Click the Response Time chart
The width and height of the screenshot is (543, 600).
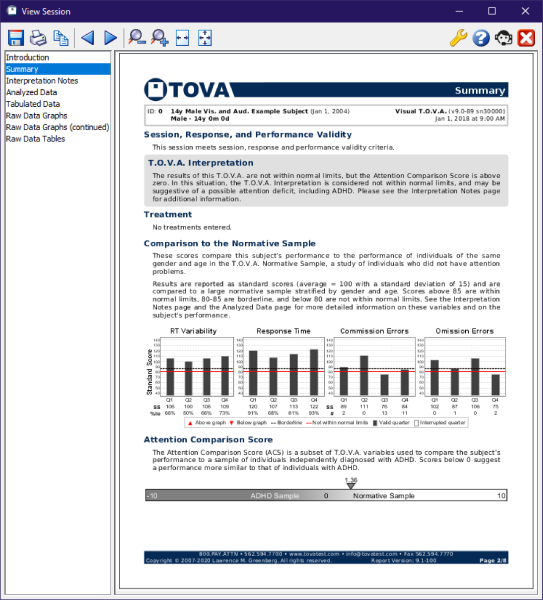tap(284, 367)
